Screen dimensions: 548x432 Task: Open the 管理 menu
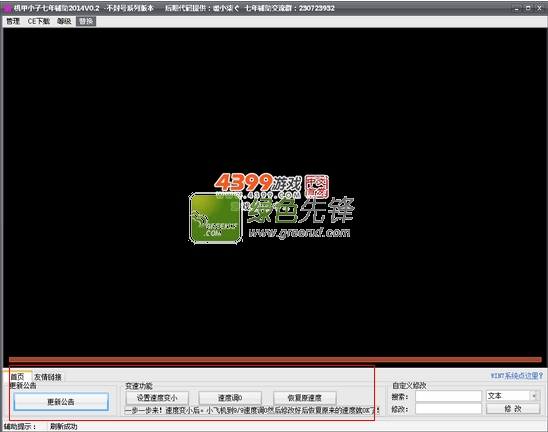(13, 22)
